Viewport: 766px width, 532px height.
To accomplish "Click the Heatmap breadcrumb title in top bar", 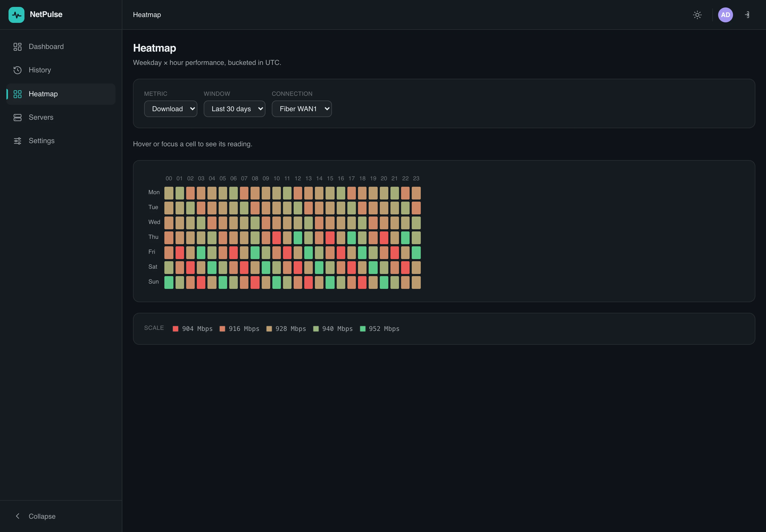I will 147,15.
